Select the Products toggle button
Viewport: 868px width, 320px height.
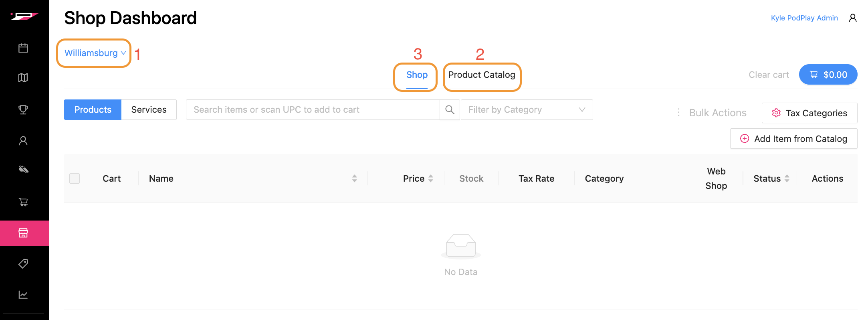93,110
